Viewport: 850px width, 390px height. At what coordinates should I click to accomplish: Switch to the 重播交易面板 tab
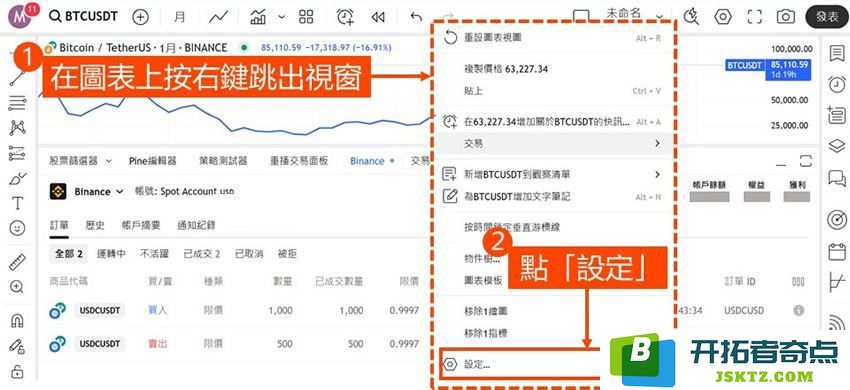pos(299,161)
